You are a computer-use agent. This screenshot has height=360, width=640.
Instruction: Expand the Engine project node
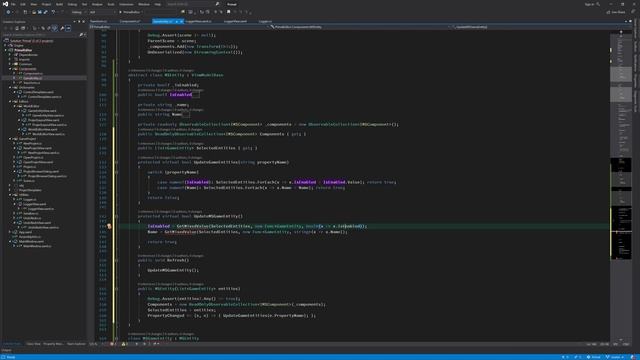pos(6,45)
